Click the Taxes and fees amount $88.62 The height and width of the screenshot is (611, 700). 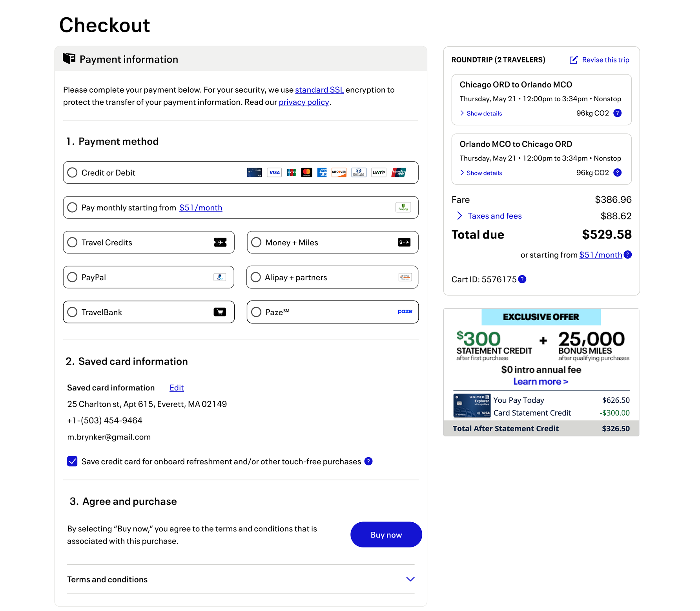coord(616,216)
